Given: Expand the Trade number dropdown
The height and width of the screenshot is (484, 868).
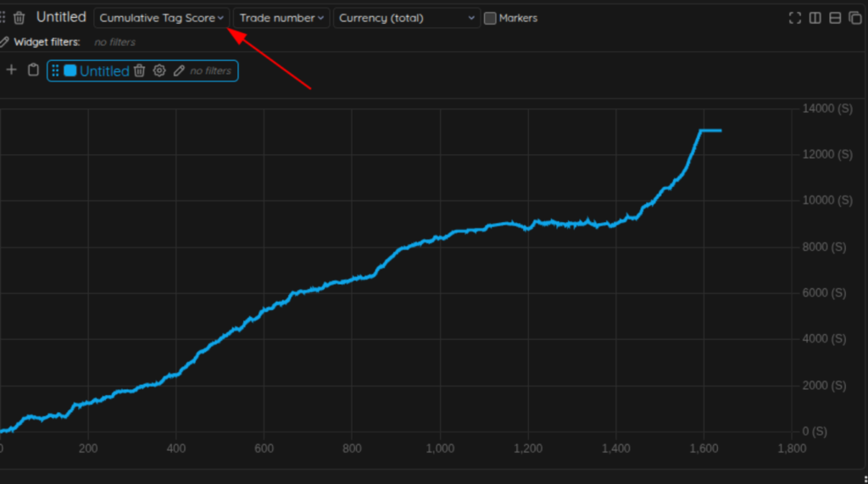Looking at the screenshot, I should point(281,18).
